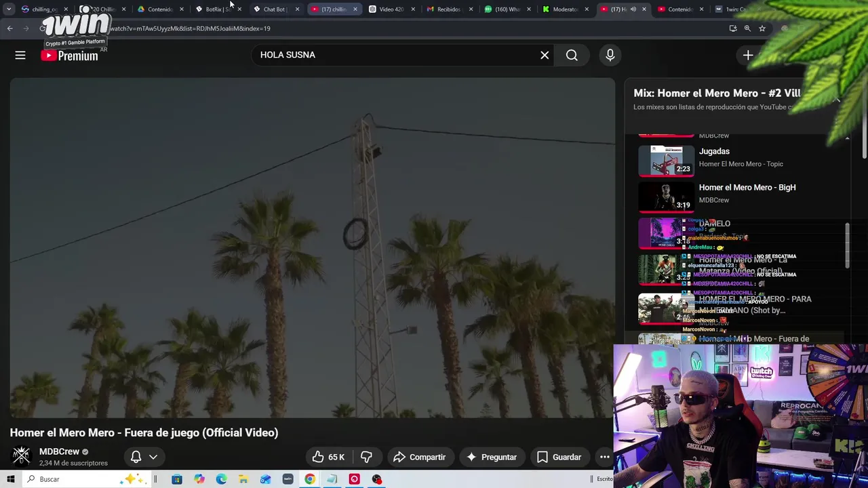Open File Explorer from the taskbar

coord(243,479)
